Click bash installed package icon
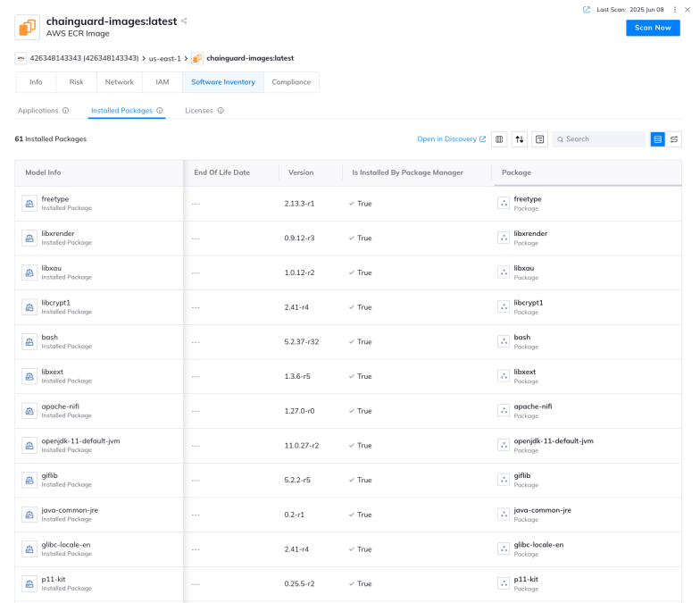700x603 pixels. (29, 341)
